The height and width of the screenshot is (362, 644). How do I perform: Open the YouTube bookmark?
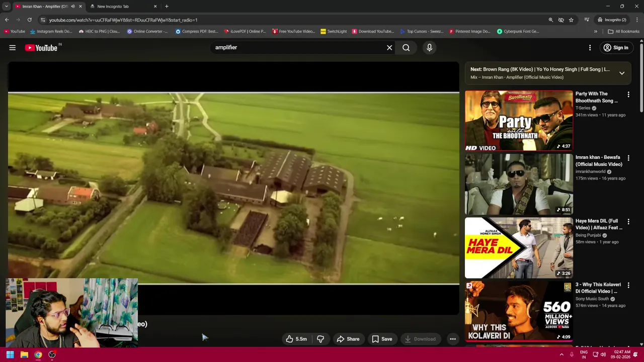14,31
